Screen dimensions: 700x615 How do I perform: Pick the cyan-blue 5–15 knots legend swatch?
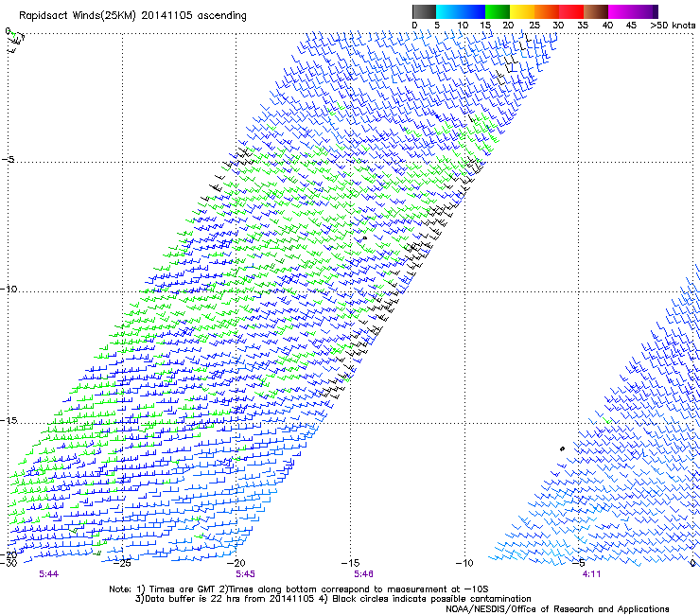(x=461, y=11)
